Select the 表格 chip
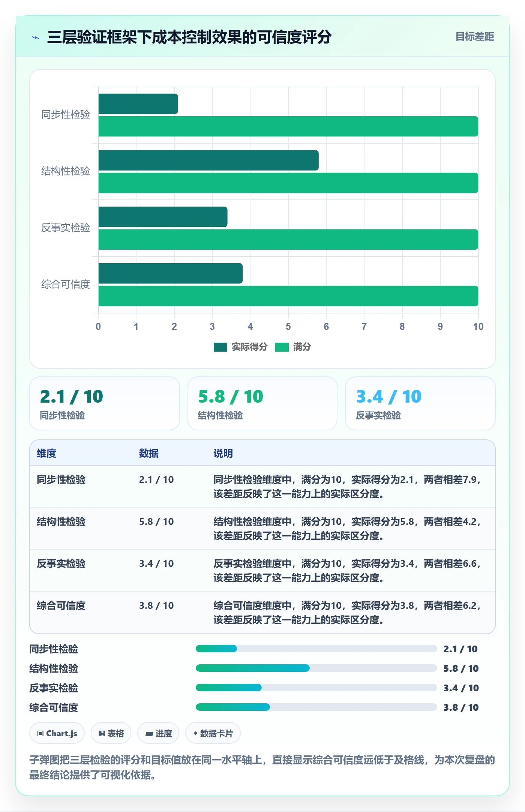525x812 pixels. 111,733
